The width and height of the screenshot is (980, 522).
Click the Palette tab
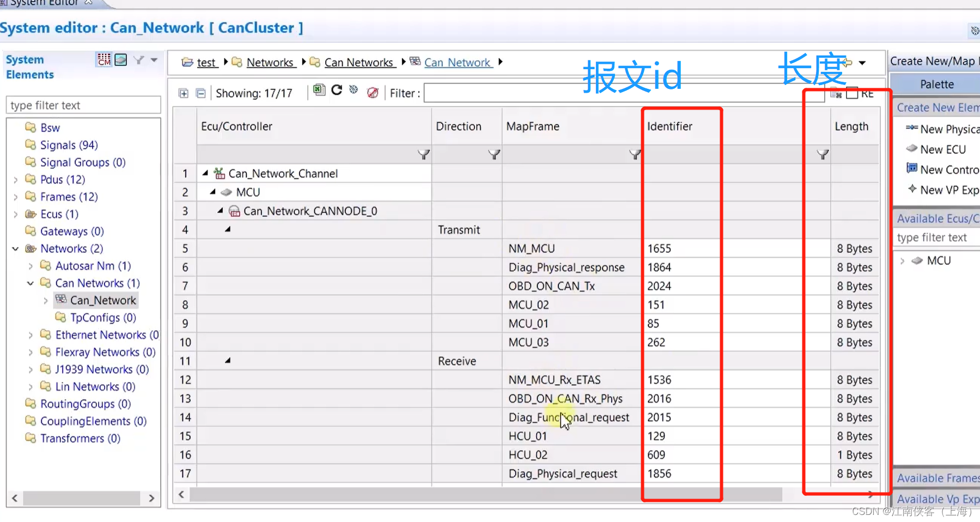pos(936,84)
